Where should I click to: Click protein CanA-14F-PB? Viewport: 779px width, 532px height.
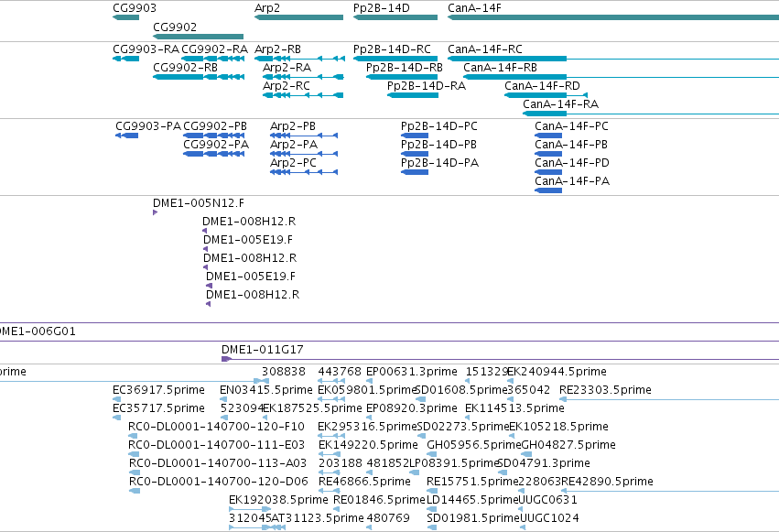(x=548, y=154)
